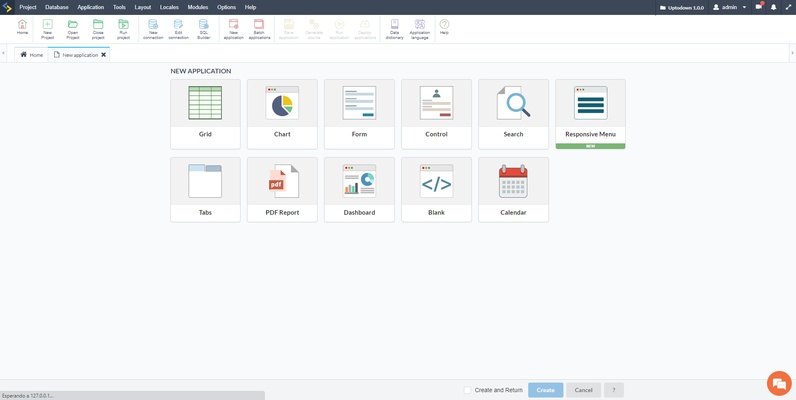This screenshot has height=400, width=796.
Task: Click the New connection toolbar icon
Action: (153, 28)
